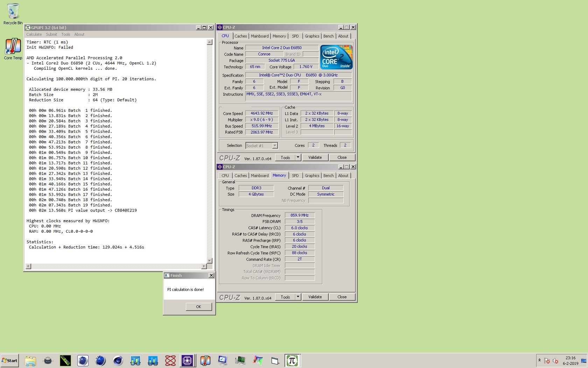Switch to Graphics tab in upper CPU-Z
Screen dimensions: 588x368
(312, 36)
